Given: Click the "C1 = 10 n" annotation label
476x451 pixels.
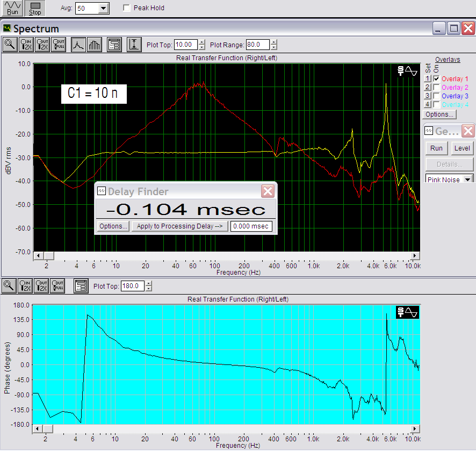Looking at the screenshot, I should pos(94,94).
